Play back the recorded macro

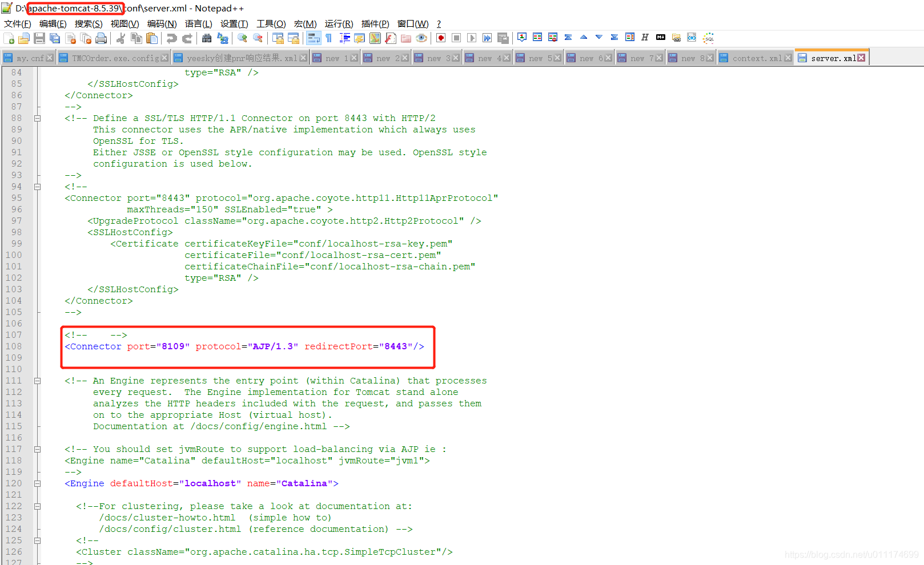pyautogui.click(x=472, y=38)
